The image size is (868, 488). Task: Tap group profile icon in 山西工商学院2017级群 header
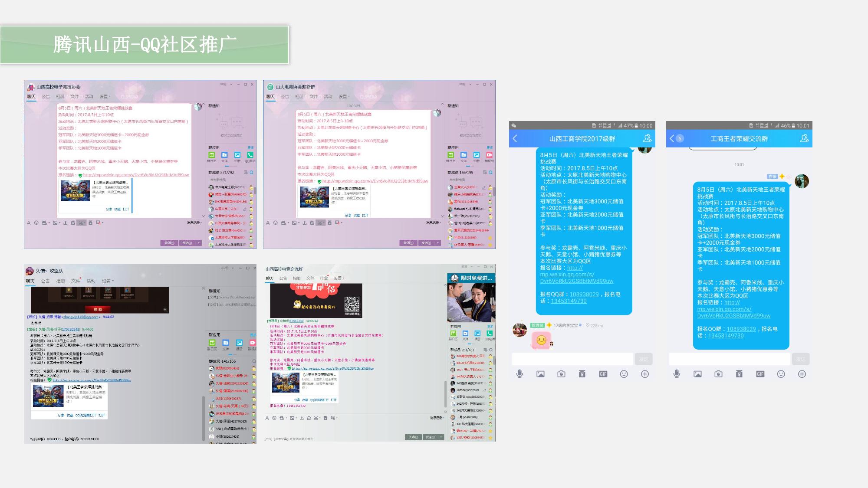647,138
